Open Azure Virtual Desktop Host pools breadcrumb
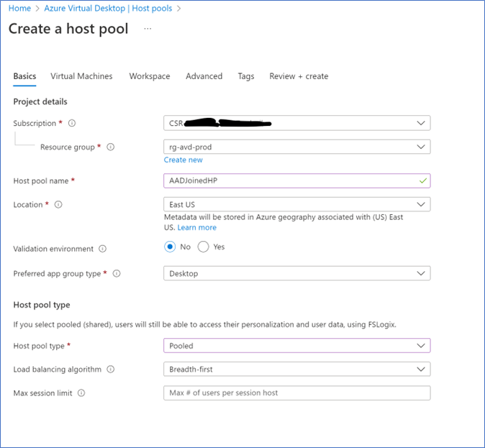The height and width of the screenshot is (448, 485). 108,9
